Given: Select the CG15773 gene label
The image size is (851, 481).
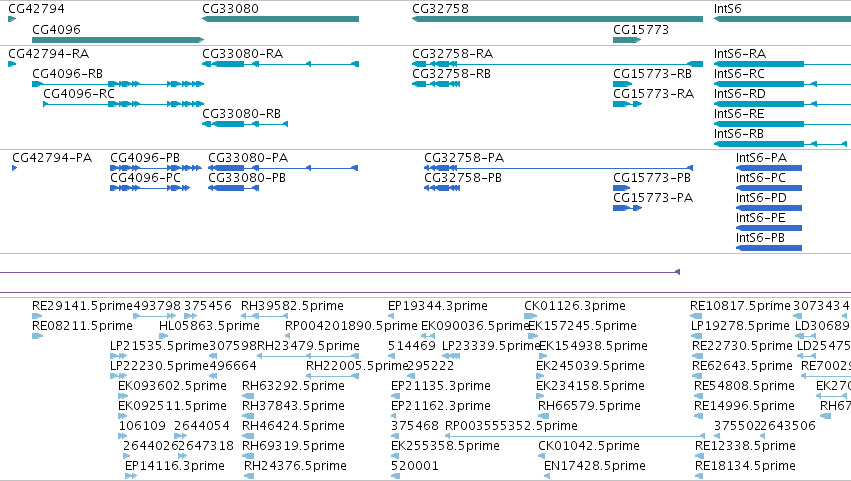Looking at the screenshot, I should click(x=640, y=29).
